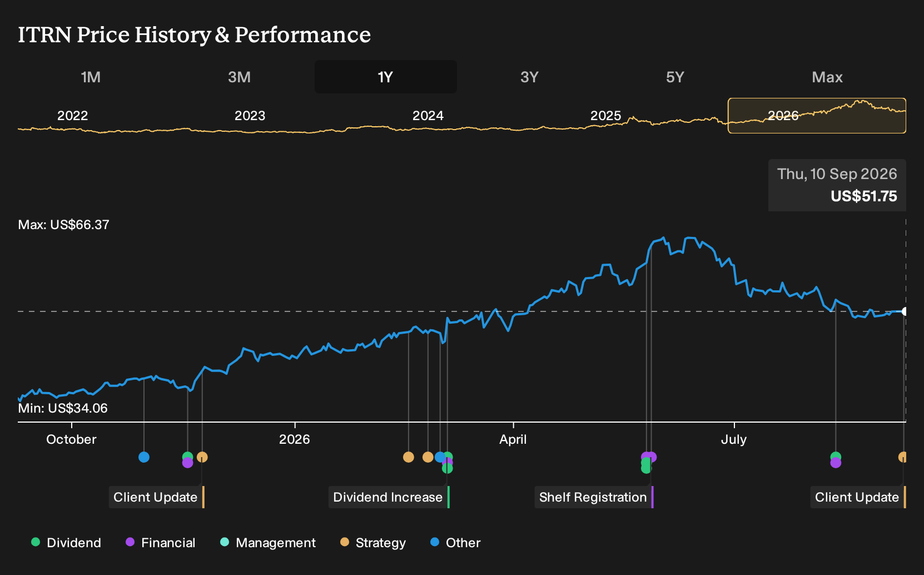The height and width of the screenshot is (575, 924).
Task: Click the white endpoint marker on the price line
Action: tap(905, 311)
